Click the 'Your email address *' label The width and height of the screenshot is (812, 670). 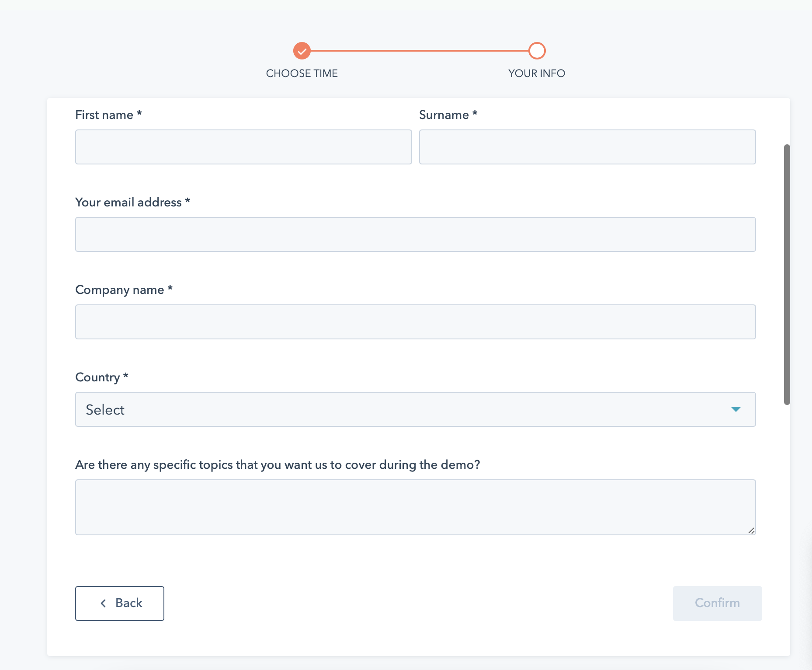132,202
